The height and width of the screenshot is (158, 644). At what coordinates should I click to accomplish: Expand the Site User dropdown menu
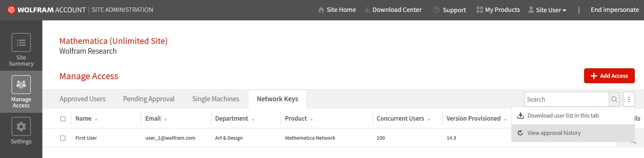point(547,10)
